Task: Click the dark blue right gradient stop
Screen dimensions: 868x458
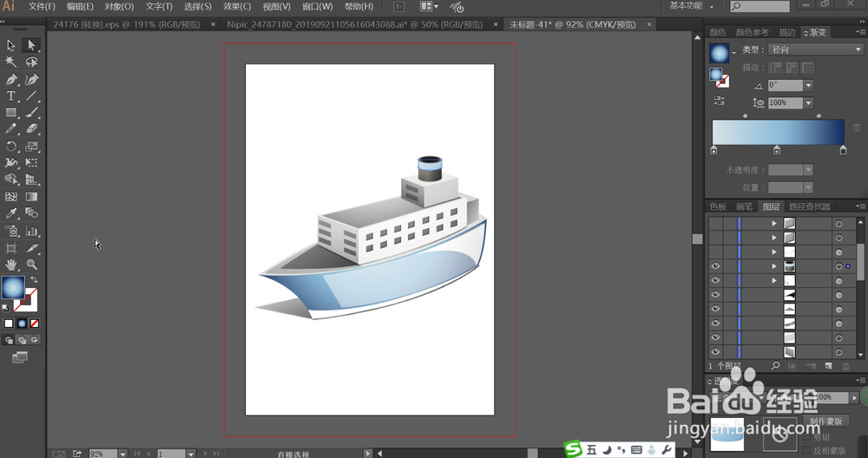Action: pos(843,150)
